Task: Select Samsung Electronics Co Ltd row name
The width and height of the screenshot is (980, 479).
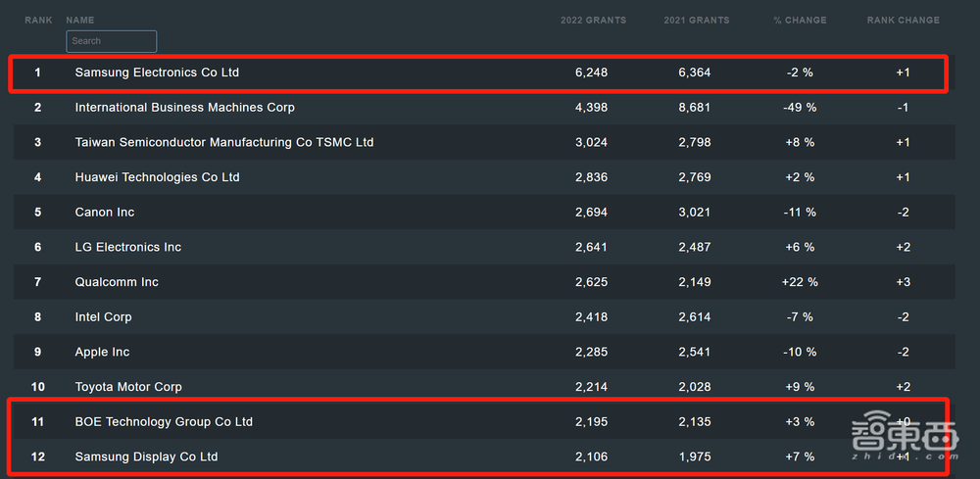Action: click(x=157, y=72)
